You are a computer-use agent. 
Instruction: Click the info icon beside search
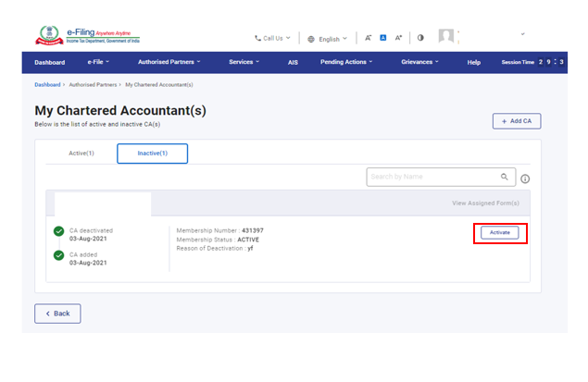tap(525, 179)
